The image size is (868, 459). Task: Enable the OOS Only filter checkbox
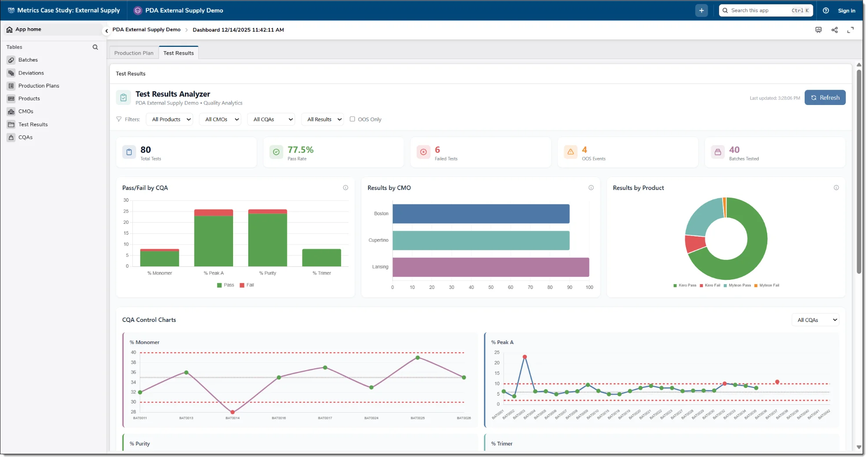[x=352, y=119]
